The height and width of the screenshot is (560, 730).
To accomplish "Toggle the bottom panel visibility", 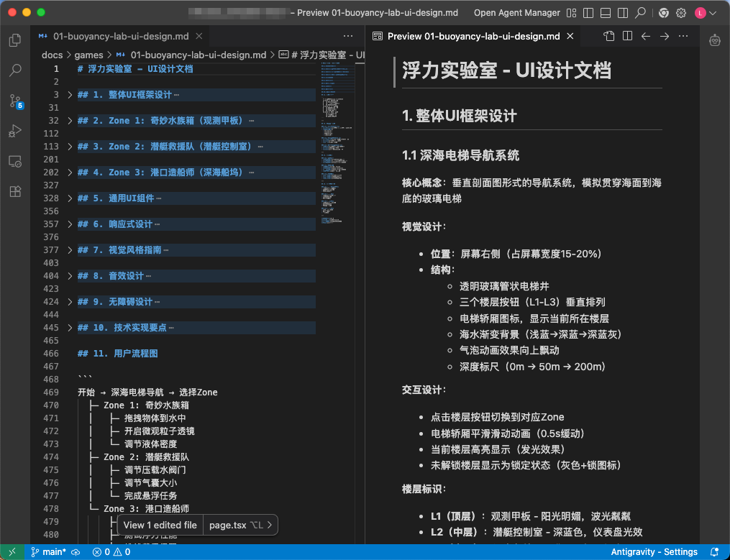I will [606, 13].
